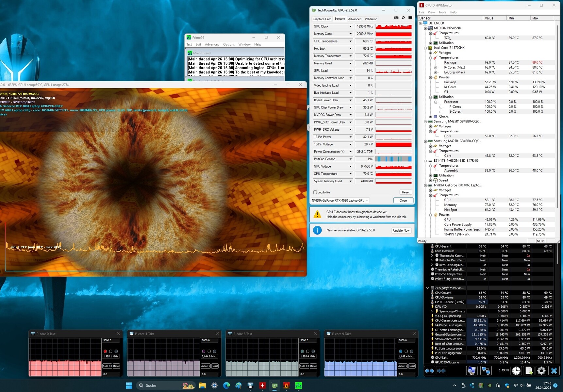This screenshot has width=563, height=392.
Task: Open the View menu in HWMonitor
Action: pos(431,12)
